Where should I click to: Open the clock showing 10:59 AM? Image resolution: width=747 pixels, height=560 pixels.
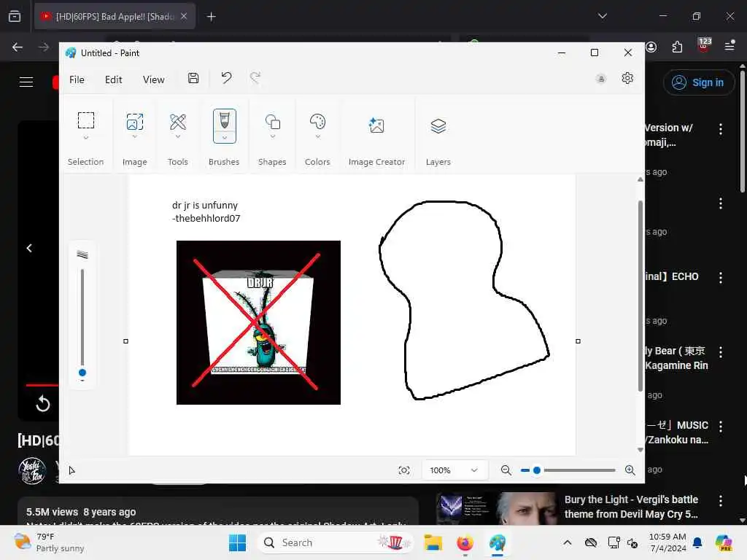[667, 542]
